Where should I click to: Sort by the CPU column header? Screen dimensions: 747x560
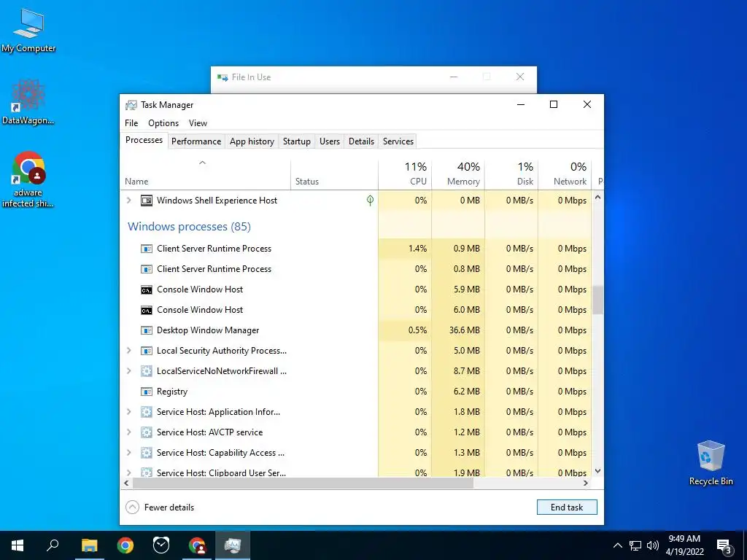(x=405, y=175)
